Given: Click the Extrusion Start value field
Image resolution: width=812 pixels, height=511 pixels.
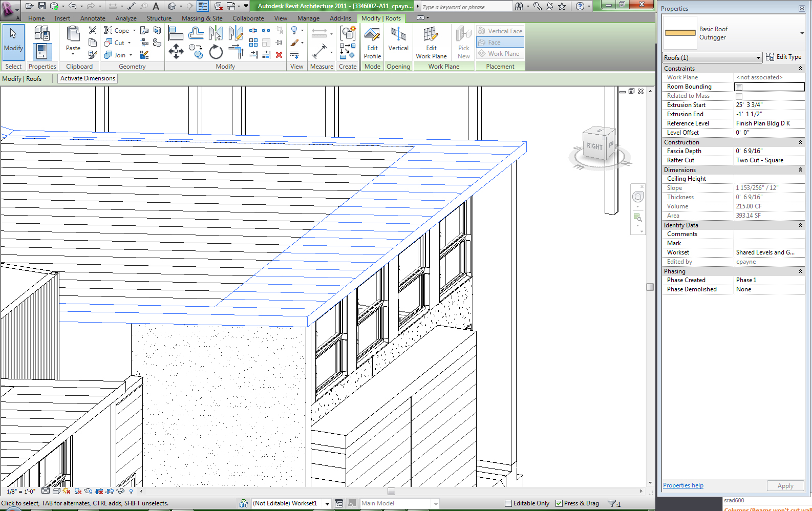Looking at the screenshot, I should (x=769, y=105).
